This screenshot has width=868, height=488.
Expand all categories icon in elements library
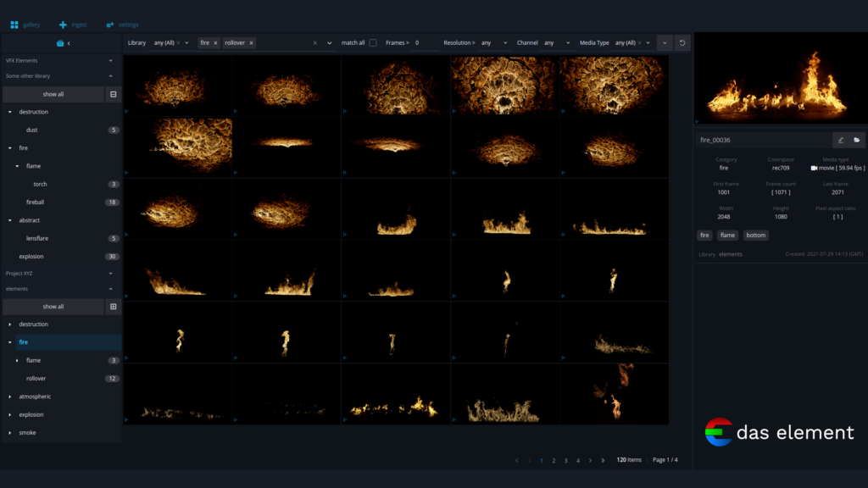point(113,307)
